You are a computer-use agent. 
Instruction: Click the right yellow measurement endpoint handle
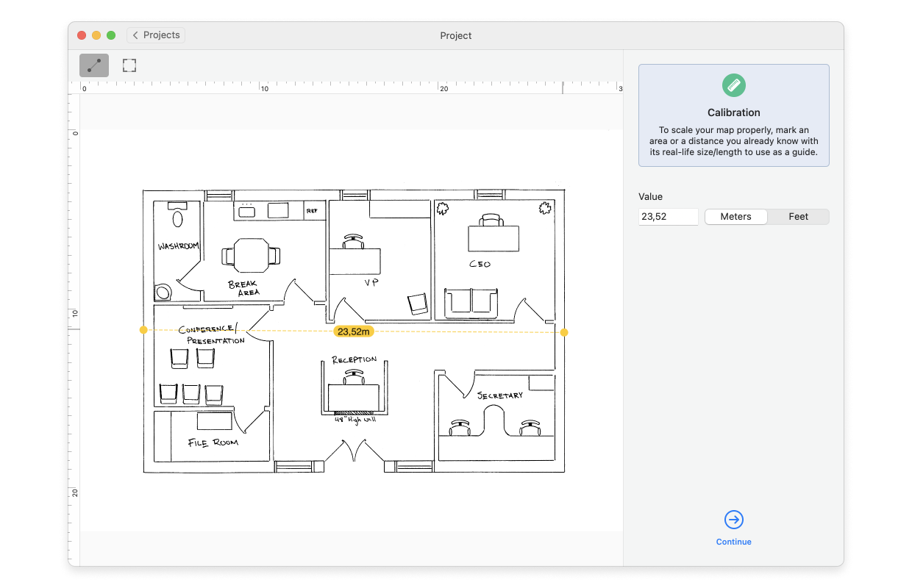[563, 332]
